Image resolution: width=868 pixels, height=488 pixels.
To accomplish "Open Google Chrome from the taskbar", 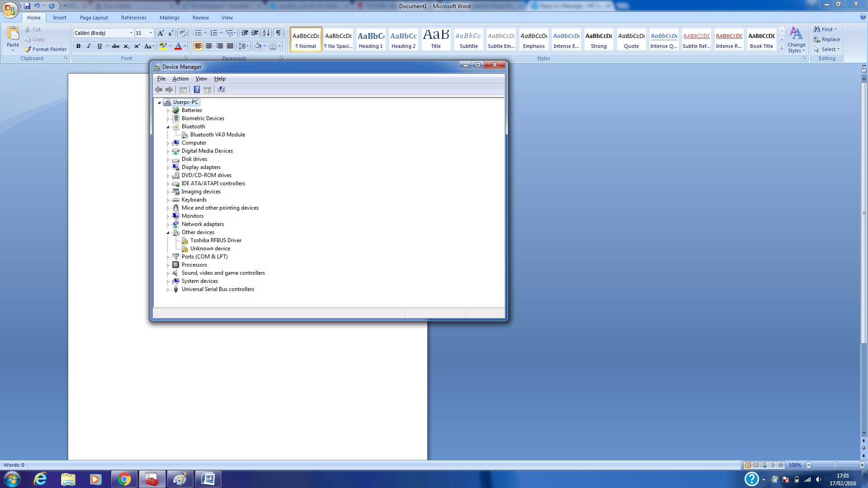I will coord(124,479).
